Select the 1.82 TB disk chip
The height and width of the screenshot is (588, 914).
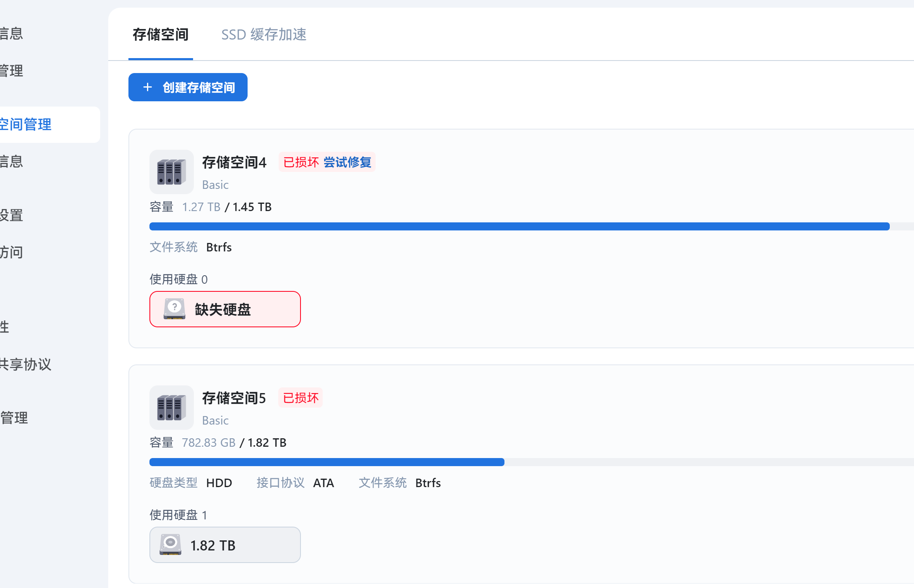225,545
